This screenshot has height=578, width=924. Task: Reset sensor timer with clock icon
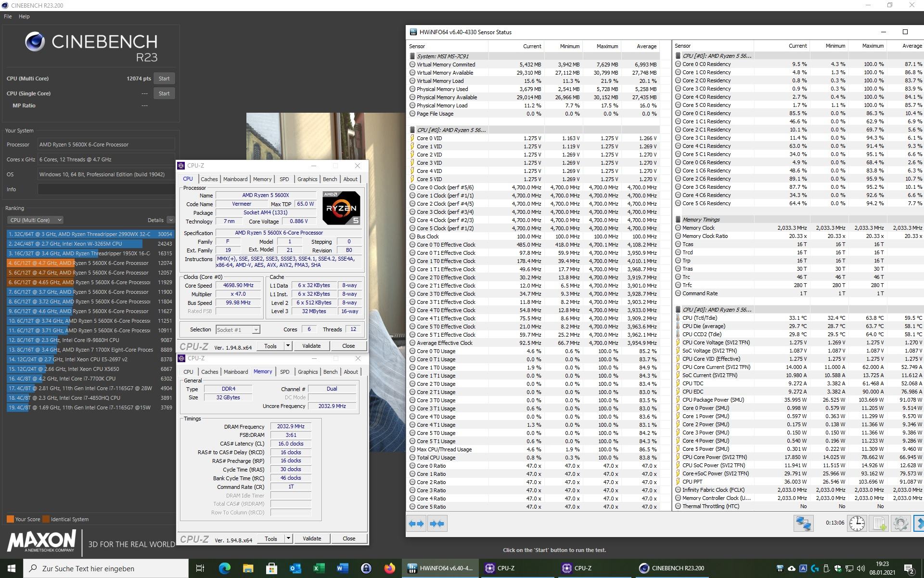tap(857, 523)
